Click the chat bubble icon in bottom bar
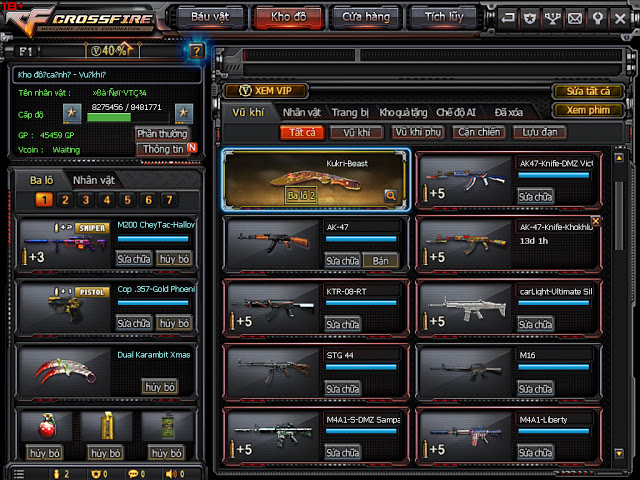The image size is (640, 480). [133, 474]
